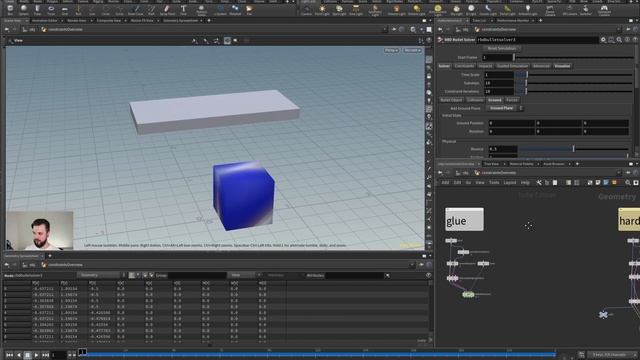Select the Metaball shelf tool
Viewport: 640px width, 360px height.
click(235, 10)
